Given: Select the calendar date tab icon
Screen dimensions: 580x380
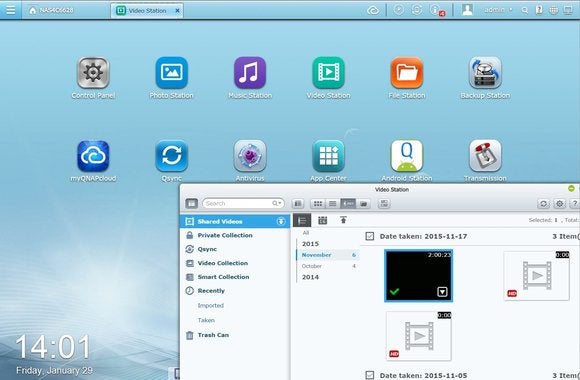Looking at the screenshot, I should [x=323, y=220].
